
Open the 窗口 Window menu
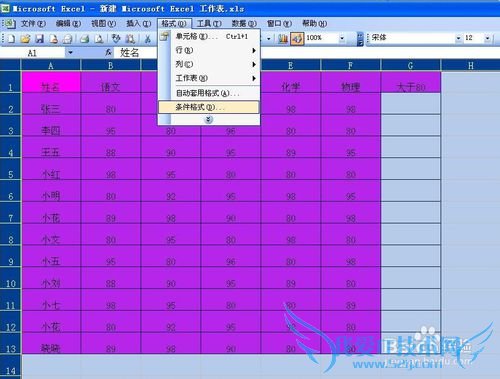pyautogui.click(x=279, y=24)
